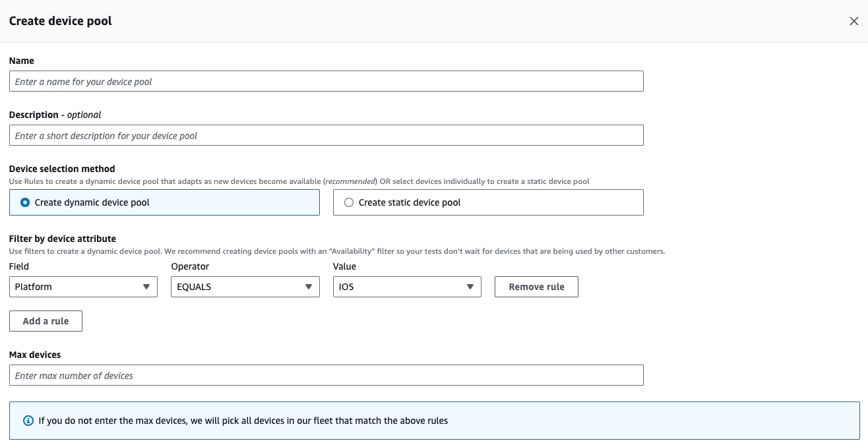Click the Remove rule button
Viewport: 868px width, 443px height.
536,287
